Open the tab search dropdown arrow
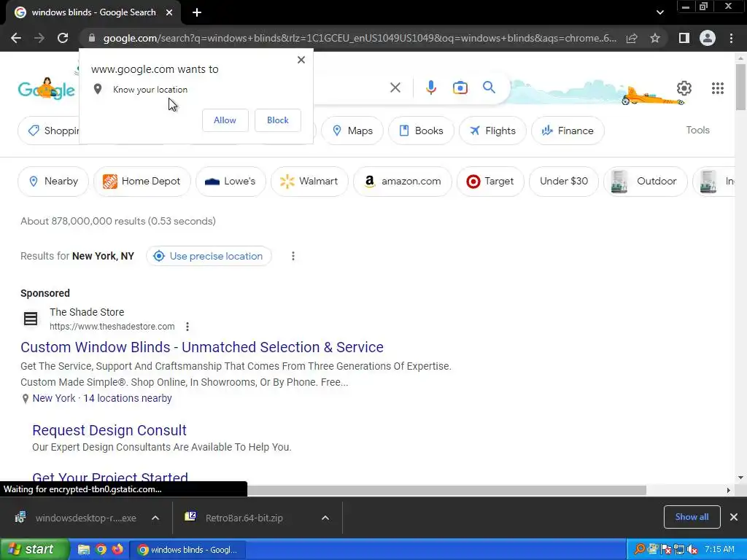The width and height of the screenshot is (747, 560). (659, 13)
